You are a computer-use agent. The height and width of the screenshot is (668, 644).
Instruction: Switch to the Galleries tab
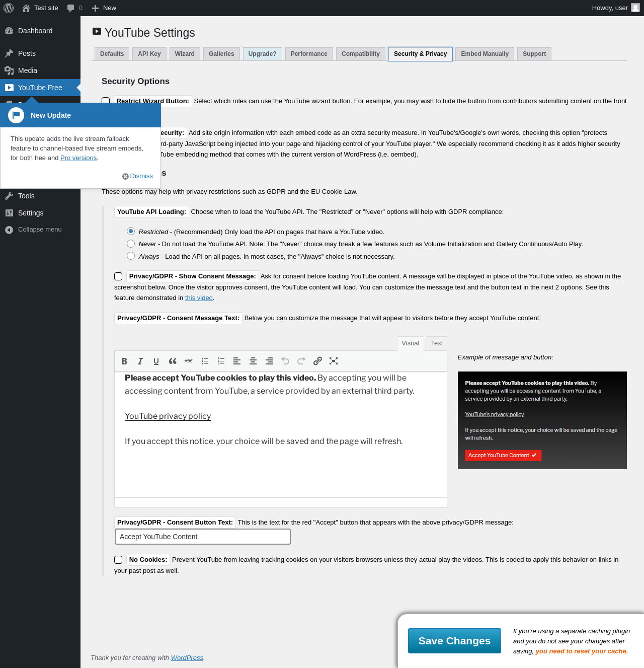point(221,54)
